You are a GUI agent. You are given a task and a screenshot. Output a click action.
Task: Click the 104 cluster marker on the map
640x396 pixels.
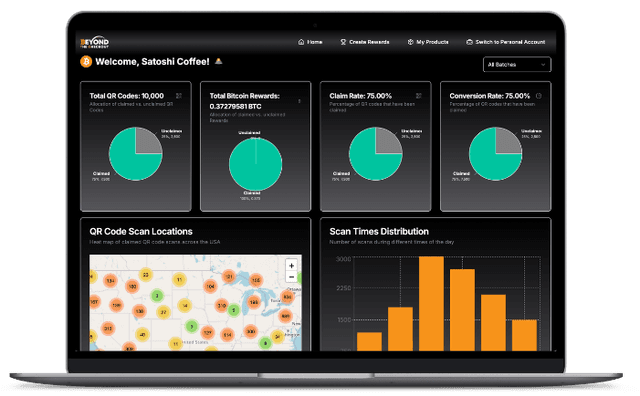pos(210,286)
